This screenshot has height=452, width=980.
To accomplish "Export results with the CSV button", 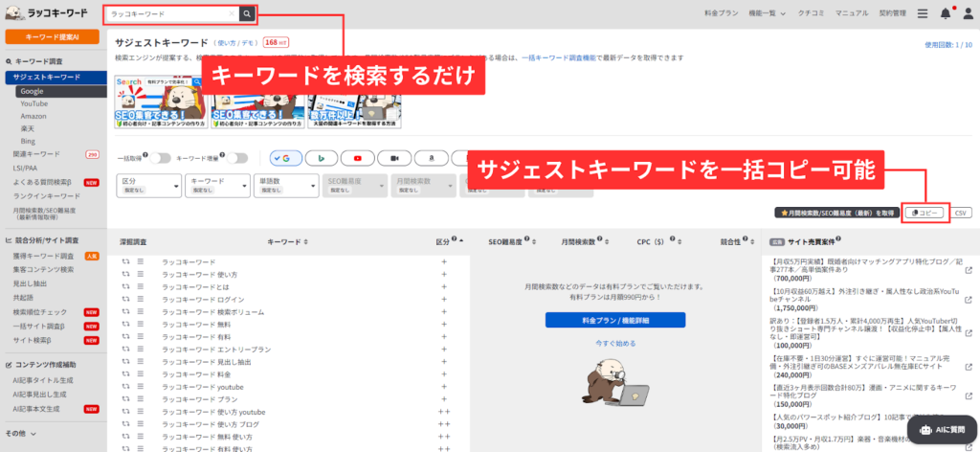I will click(961, 214).
